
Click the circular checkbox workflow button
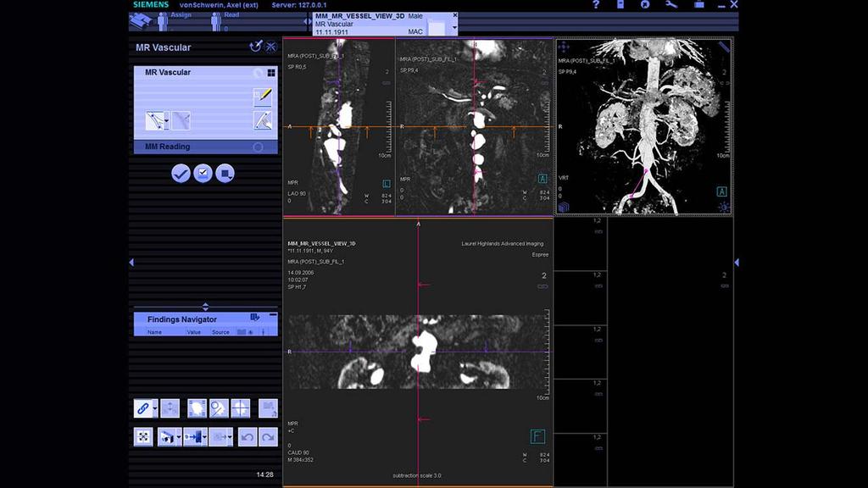[x=202, y=174]
